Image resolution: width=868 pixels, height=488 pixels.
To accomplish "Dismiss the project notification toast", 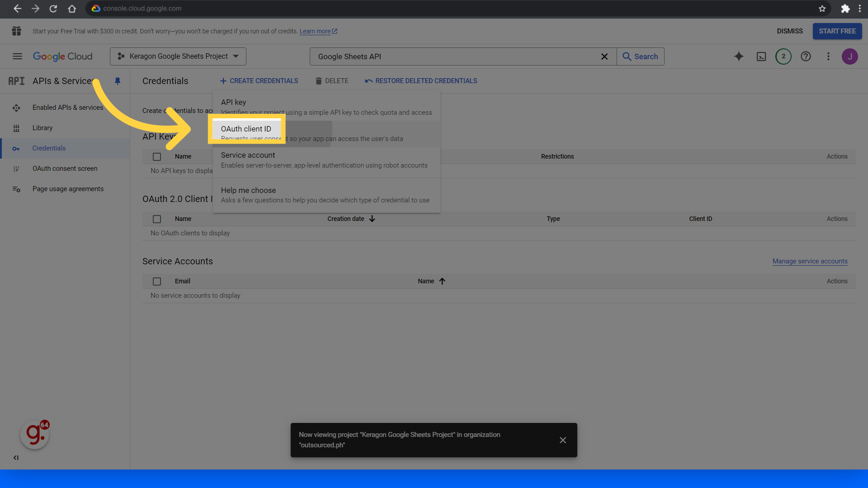I will (x=563, y=440).
